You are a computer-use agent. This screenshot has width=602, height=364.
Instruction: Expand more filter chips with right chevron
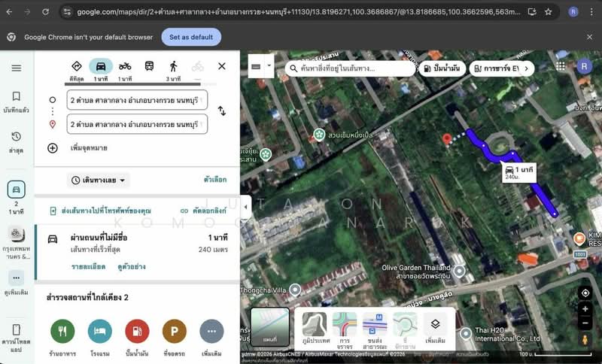tap(526, 68)
